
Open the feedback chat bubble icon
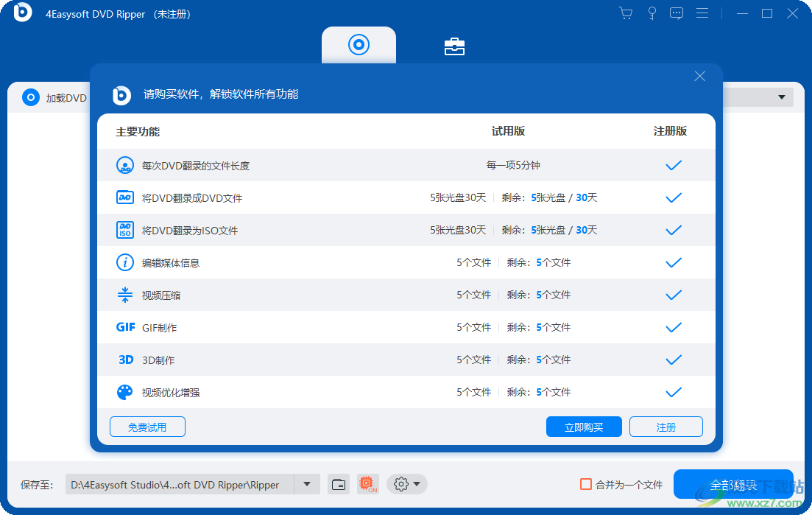(677, 13)
